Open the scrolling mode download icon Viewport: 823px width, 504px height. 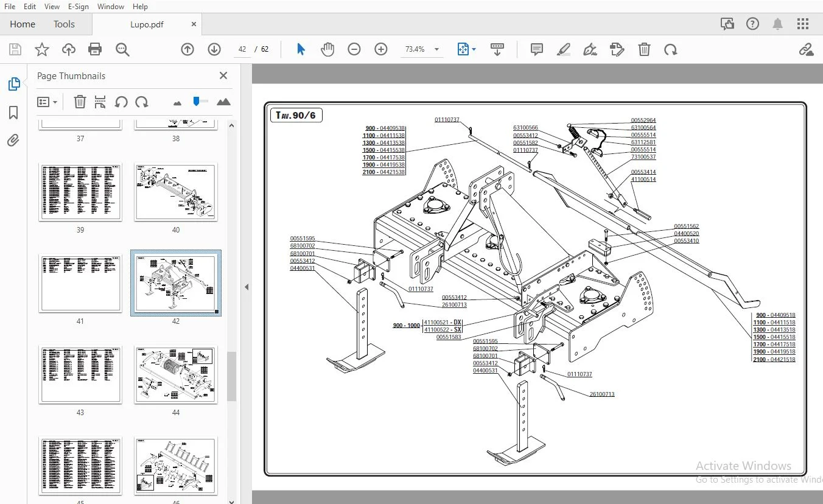[x=497, y=49]
